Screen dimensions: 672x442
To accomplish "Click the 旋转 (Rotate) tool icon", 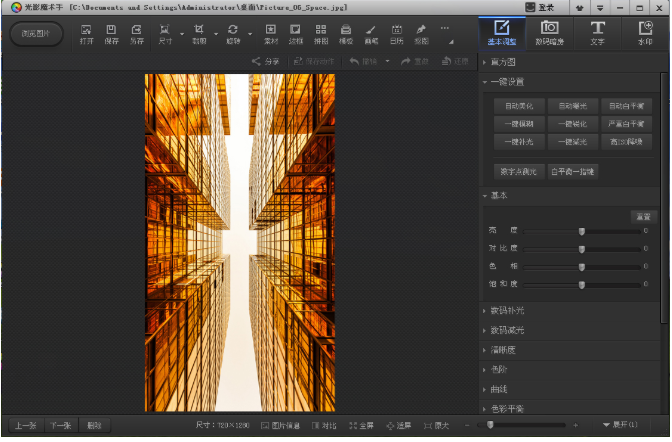I will coord(233,34).
